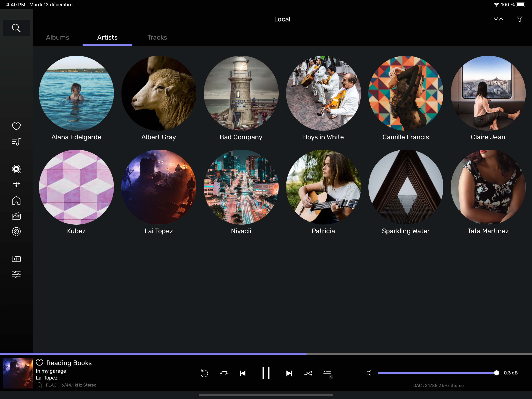532x399 pixels.
Task: Open Camille Francis artist picture
Action: click(406, 93)
